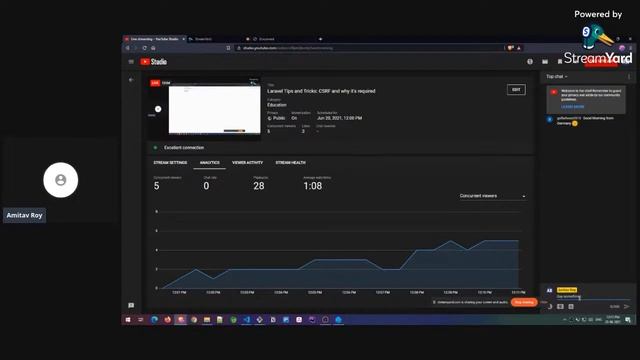Switch to the Stream Settings tab

(x=170, y=162)
